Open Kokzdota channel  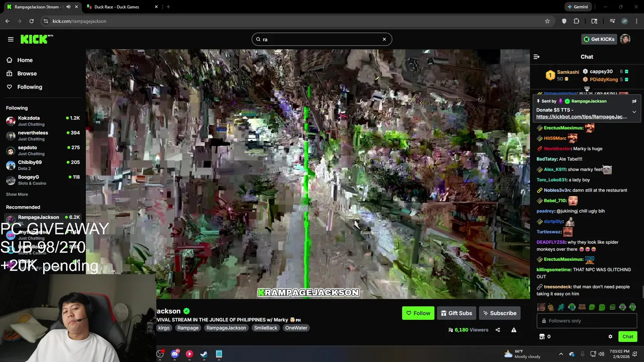click(x=43, y=121)
